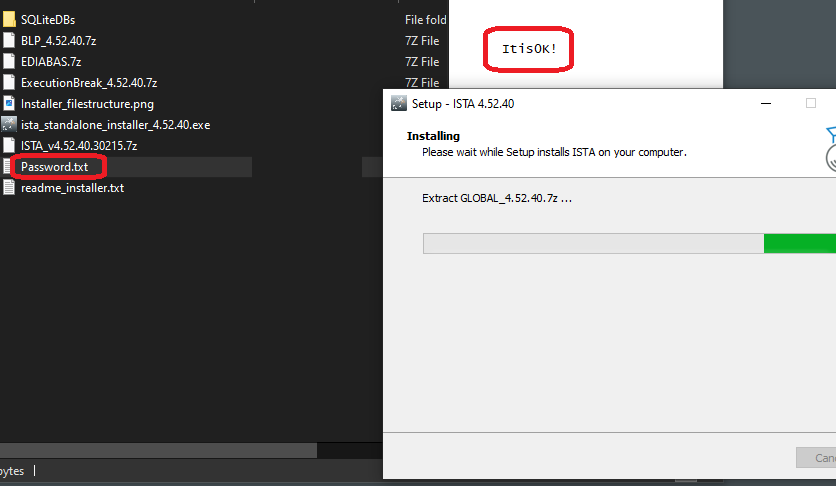Click the EDIABAS.7z file icon
Screen dimensions: 836x486
coord(9,61)
